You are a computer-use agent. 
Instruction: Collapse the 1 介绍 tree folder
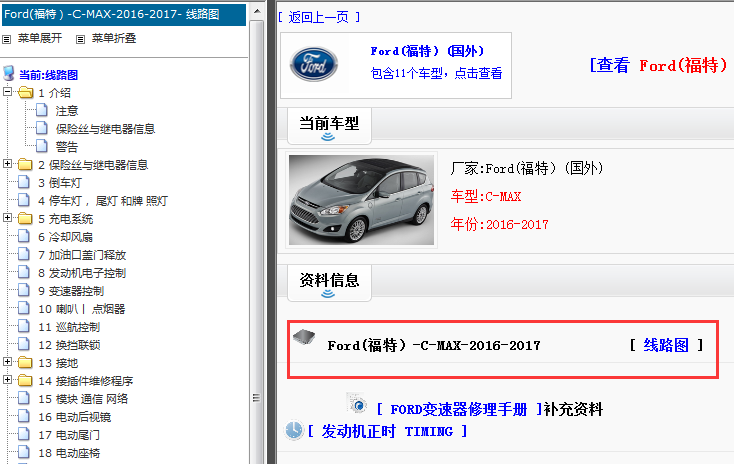(x=7, y=92)
